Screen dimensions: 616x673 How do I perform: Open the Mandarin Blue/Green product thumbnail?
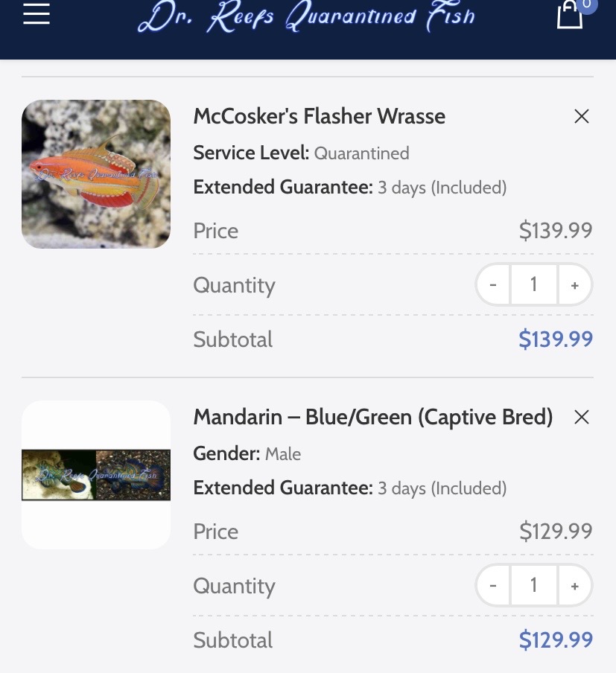coord(96,475)
